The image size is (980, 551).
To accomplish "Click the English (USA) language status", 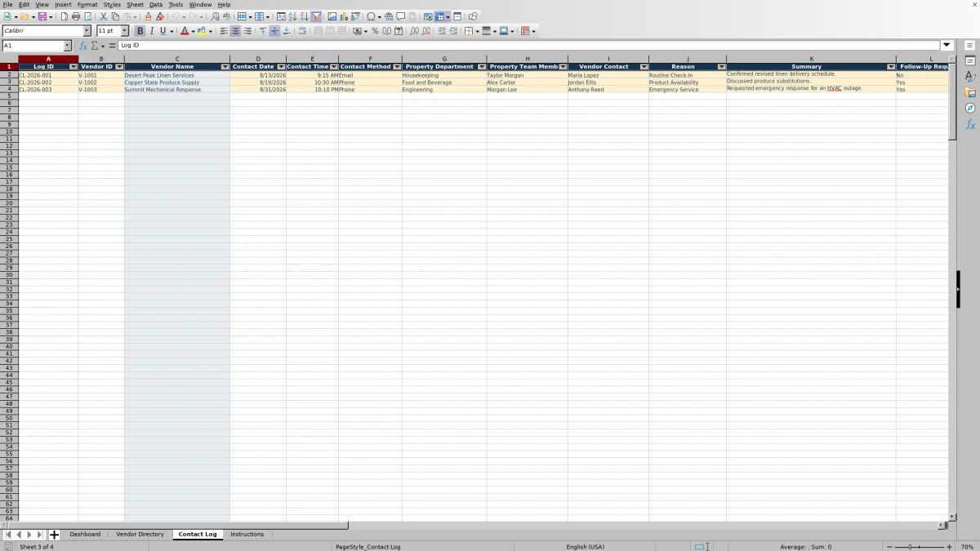I will coord(585,547).
